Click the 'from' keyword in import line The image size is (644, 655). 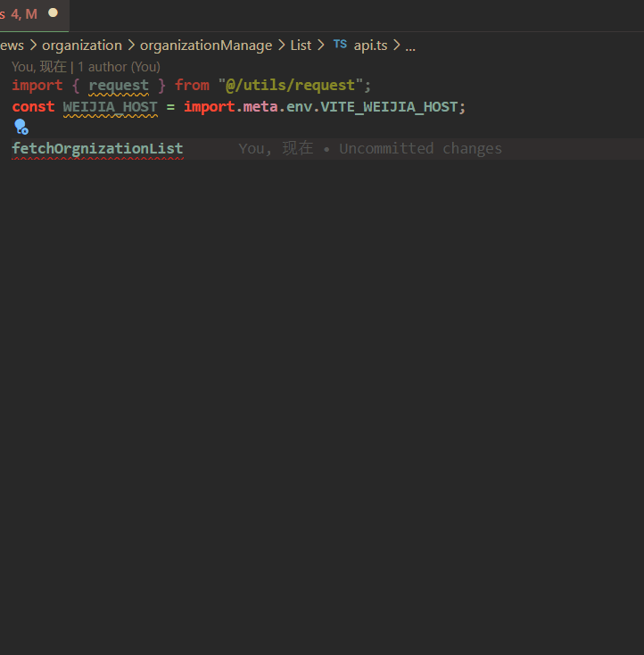point(192,85)
